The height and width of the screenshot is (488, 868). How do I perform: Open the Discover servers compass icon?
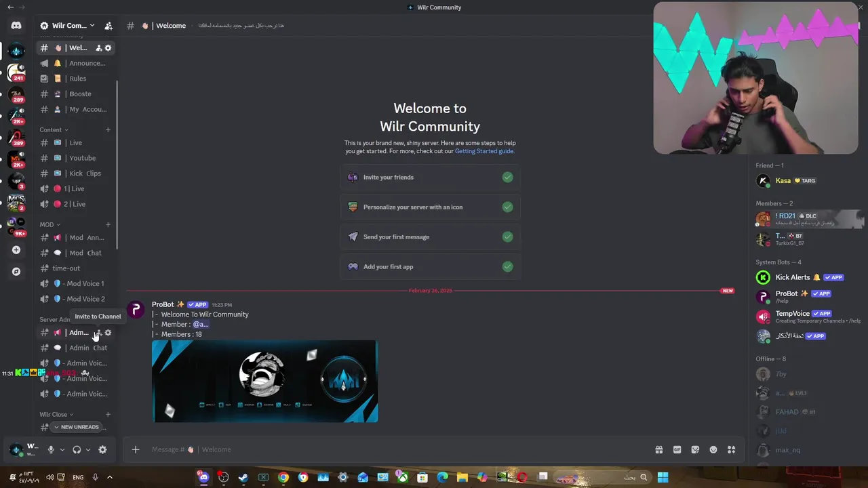[x=16, y=272]
